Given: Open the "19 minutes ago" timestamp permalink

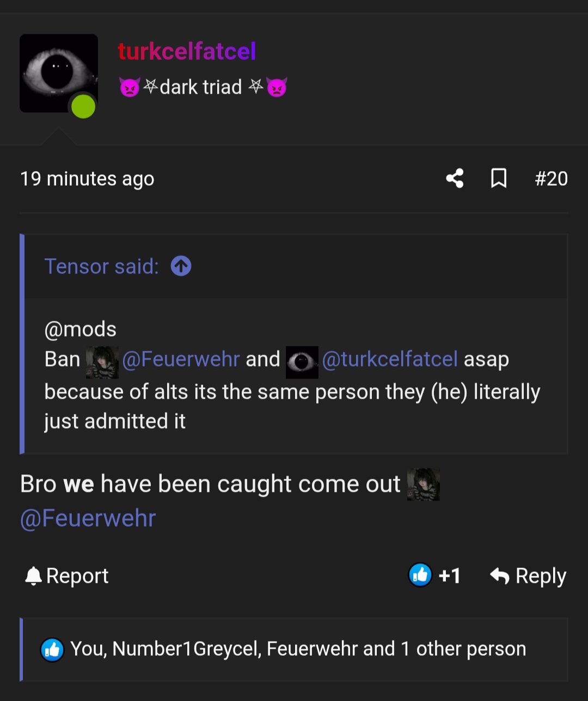Looking at the screenshot, I should (87, 179).
